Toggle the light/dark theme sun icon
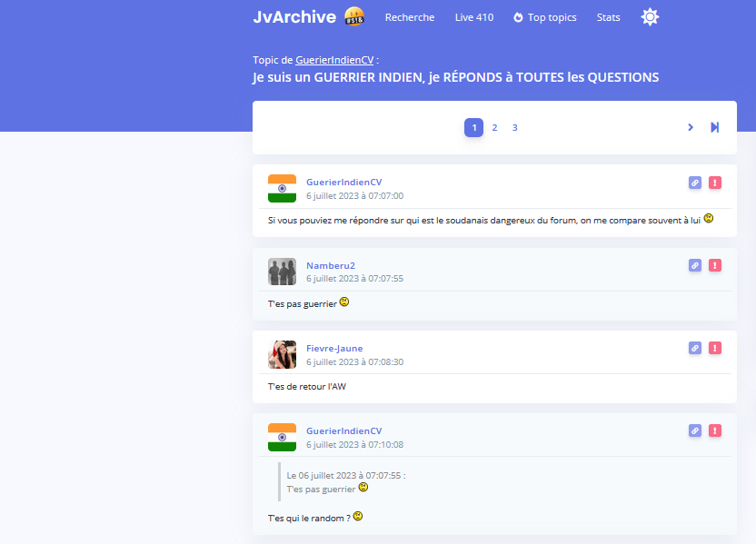This screenshot has width=756, height=544. point(650,17)
